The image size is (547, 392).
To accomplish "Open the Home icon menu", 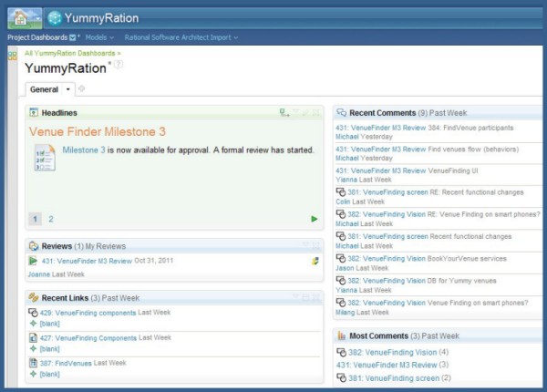I will click(25, 18).
